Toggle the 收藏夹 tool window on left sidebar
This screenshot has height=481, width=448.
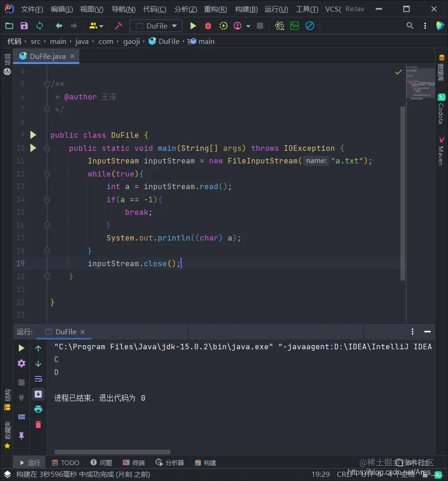[x=7, y=435]
